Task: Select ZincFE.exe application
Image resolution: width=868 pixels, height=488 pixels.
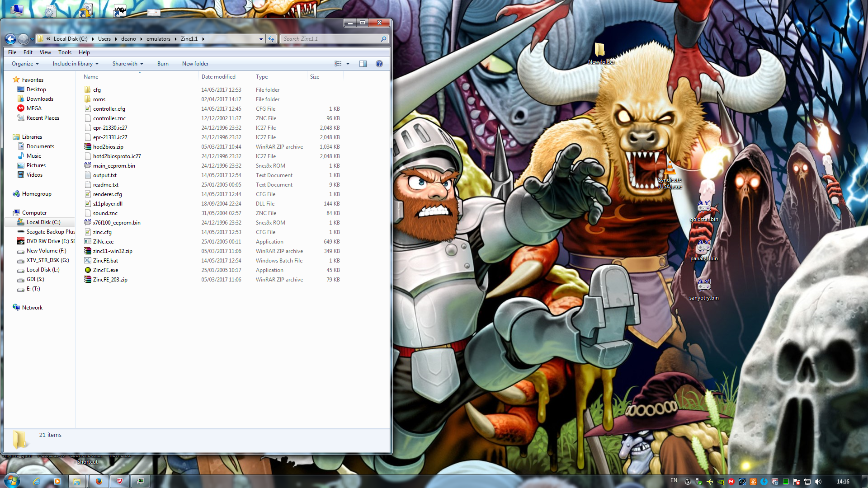Action: click(x=105, y=270)
